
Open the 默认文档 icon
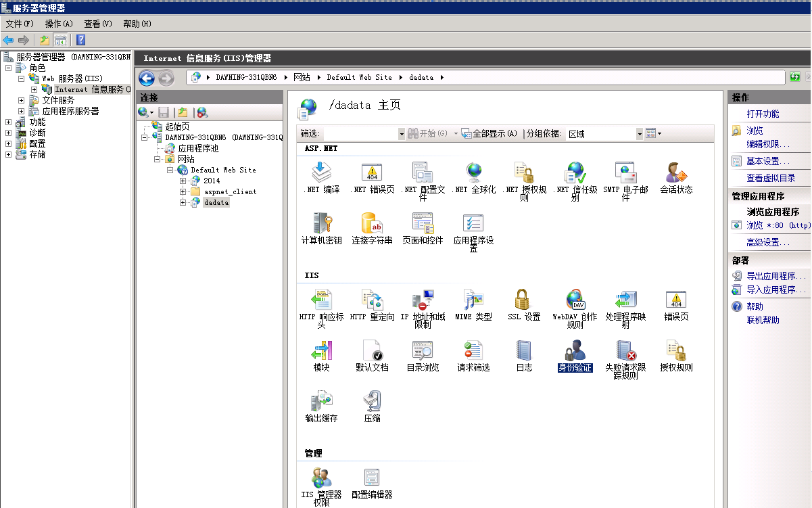tap(372, 356)
